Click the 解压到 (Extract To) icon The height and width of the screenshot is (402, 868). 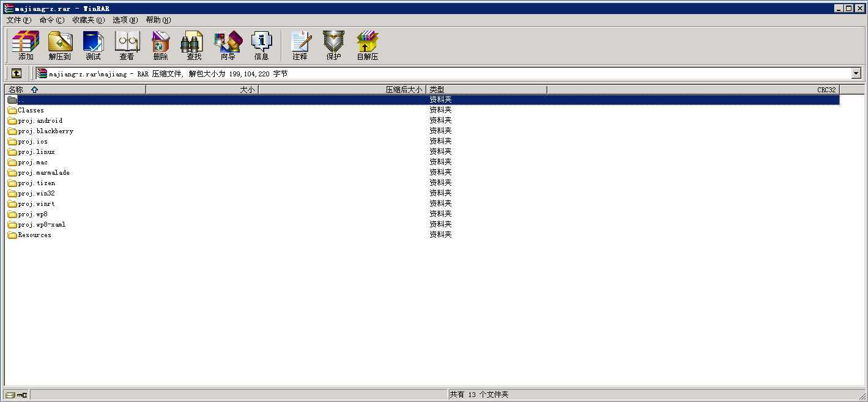(x=60, y=46)
